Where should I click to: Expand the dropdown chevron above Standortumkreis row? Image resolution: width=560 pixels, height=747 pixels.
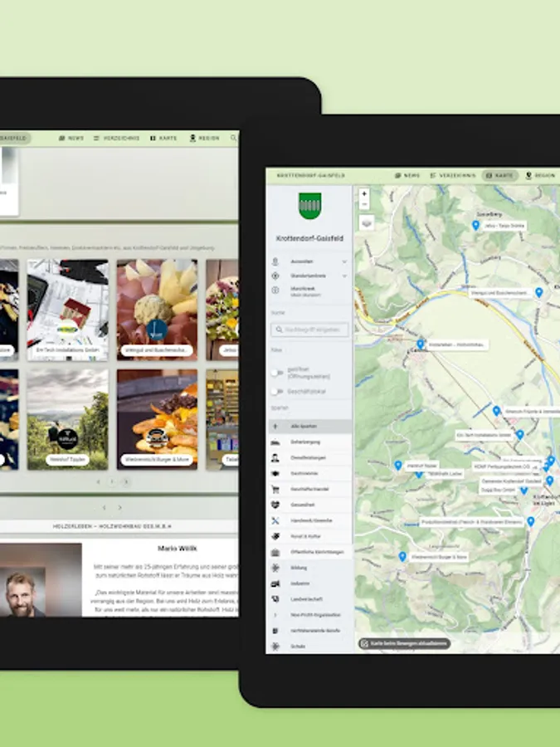point(344,261)
